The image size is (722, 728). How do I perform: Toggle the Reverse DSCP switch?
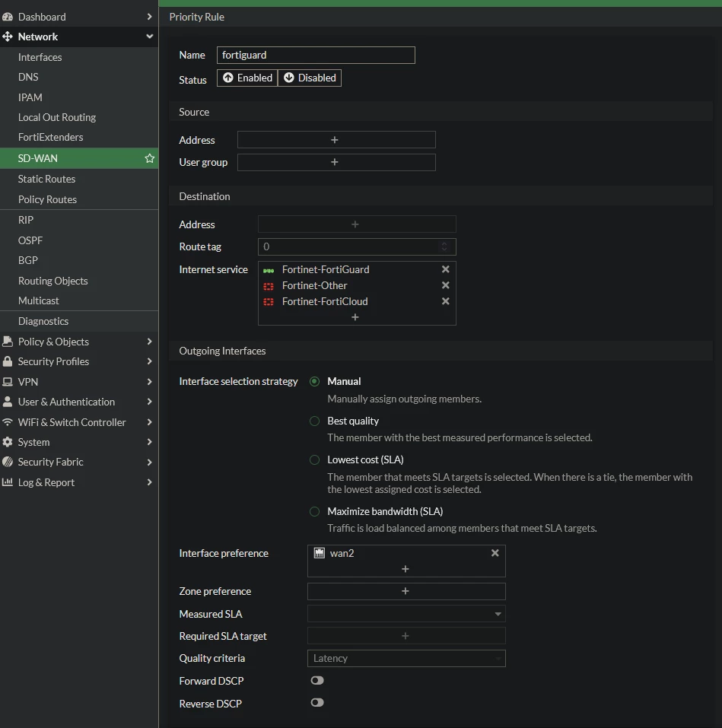point(317,703)
